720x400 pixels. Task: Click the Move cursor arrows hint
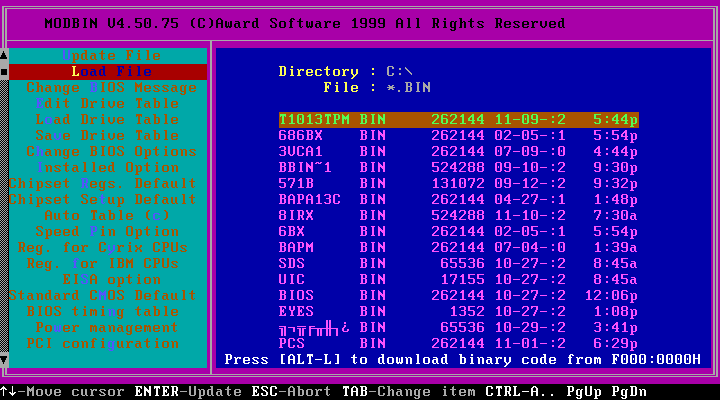coord(62,392)
